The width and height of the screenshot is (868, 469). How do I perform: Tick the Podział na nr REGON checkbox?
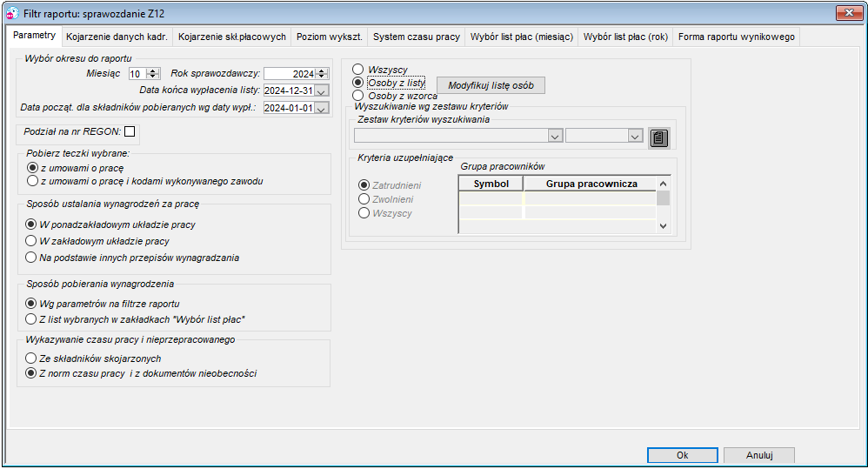[130, 131]
